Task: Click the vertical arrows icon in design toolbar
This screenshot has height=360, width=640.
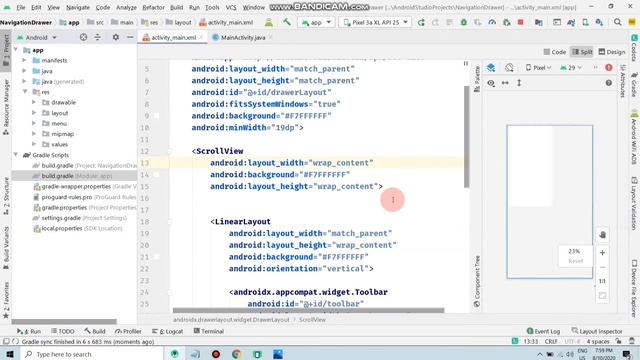Action: [519, 83]
